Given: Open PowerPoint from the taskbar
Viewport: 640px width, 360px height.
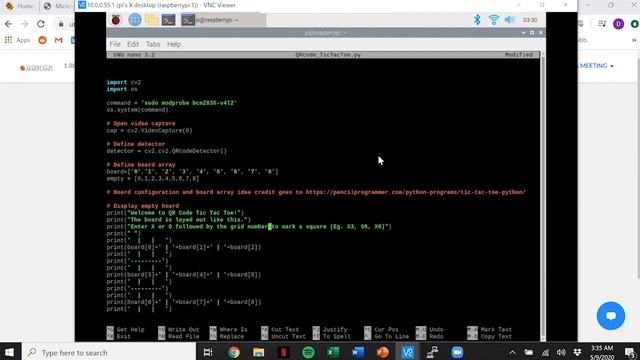Looking at the screenshot, I should pyautogui.click(x=383, y=352).
